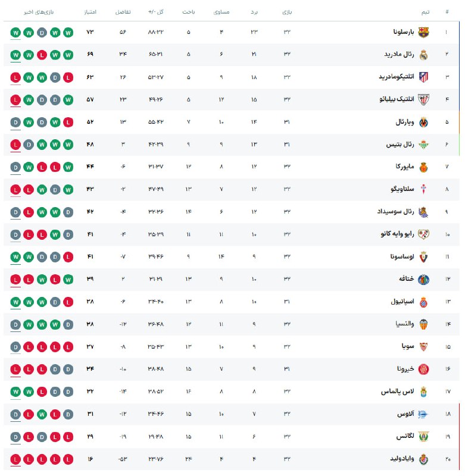Click the Real Madrid crest icon

click(423, 55)
